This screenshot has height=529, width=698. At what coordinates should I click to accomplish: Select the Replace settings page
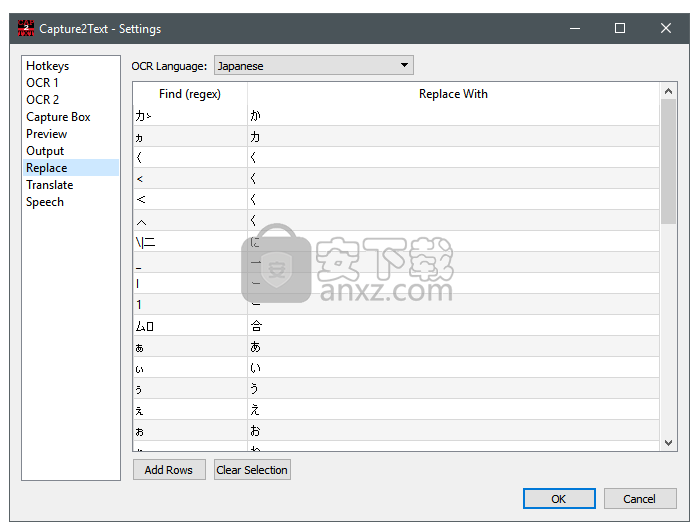[70, 168]
